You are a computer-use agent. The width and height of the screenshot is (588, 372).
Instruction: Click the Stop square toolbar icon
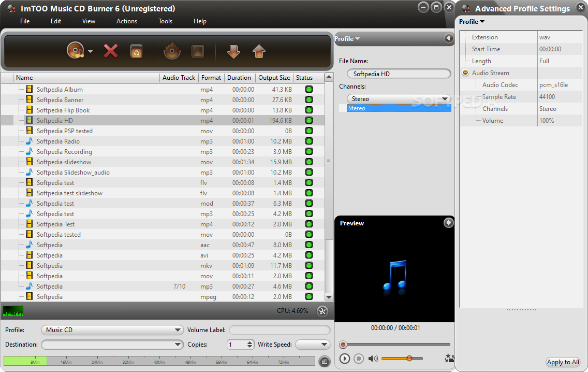(198, 51)
